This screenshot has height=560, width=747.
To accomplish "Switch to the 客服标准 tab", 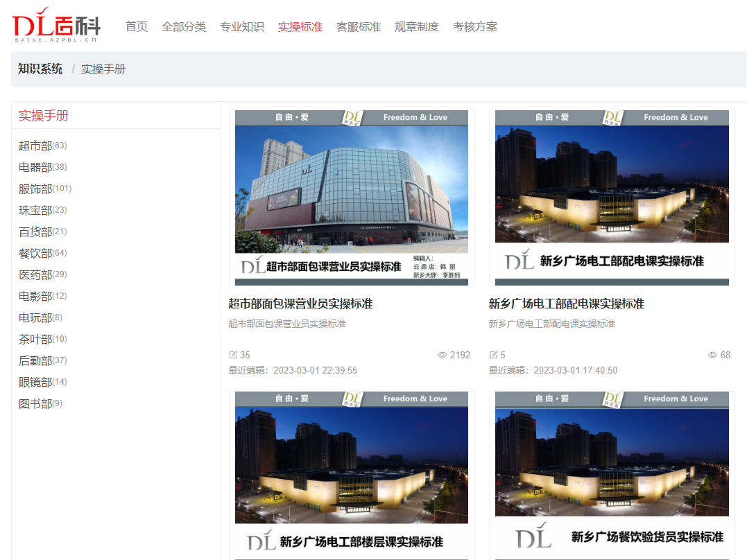I will [359, 27].
